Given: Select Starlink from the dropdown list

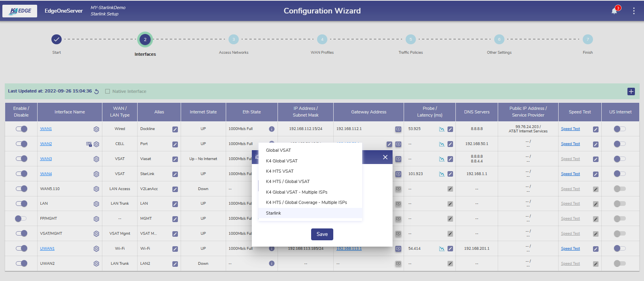Looking at the screenshot, I should coord(274,213).
